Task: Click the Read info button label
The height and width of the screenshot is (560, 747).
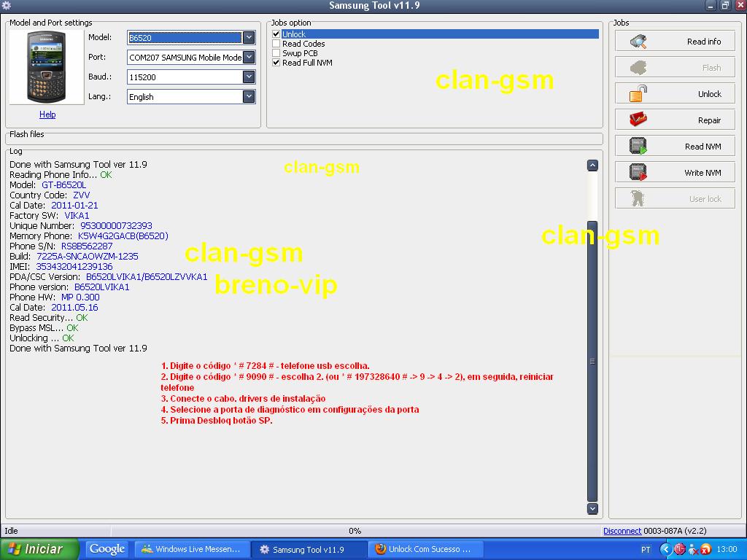Action: (704, 42)
